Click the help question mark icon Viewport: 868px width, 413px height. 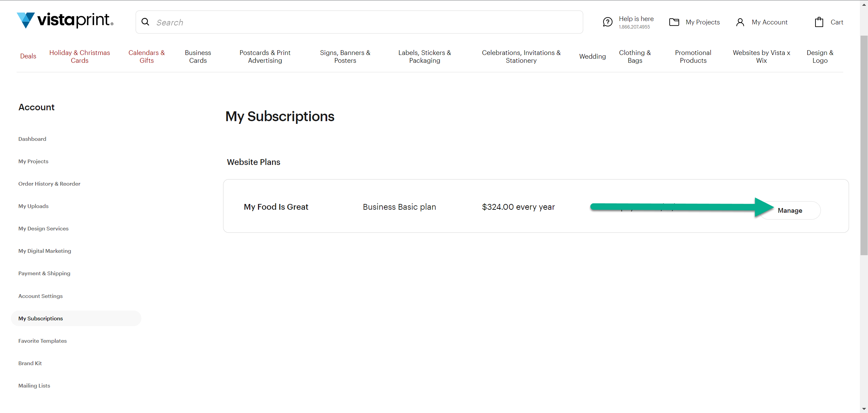click(x=608, y=22)
